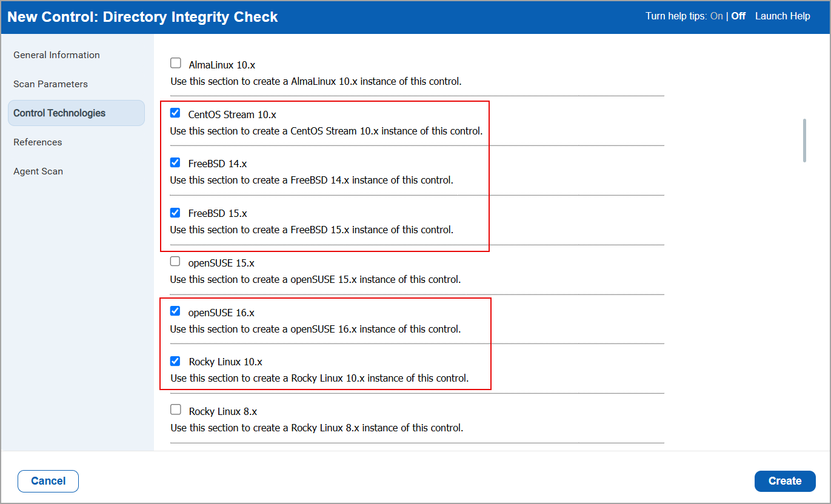Click the openSUSE 15.x instance description
Image resolution: width=831 pixels, height=504 pixels.
click(x=315, y=279)
